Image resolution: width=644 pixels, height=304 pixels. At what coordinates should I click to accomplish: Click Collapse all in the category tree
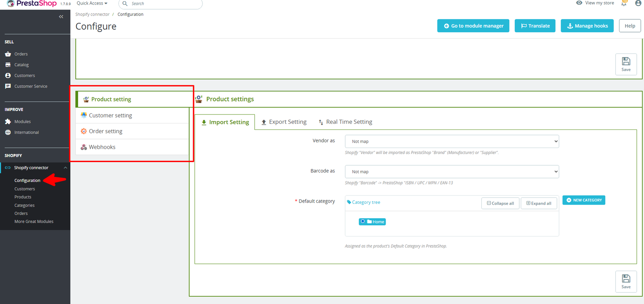coord(500,203)
